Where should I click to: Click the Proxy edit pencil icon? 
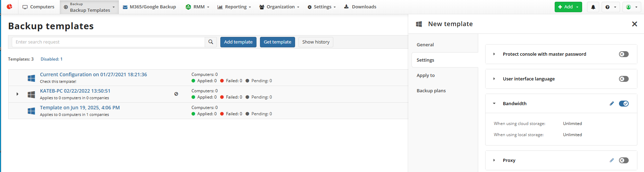612,160
